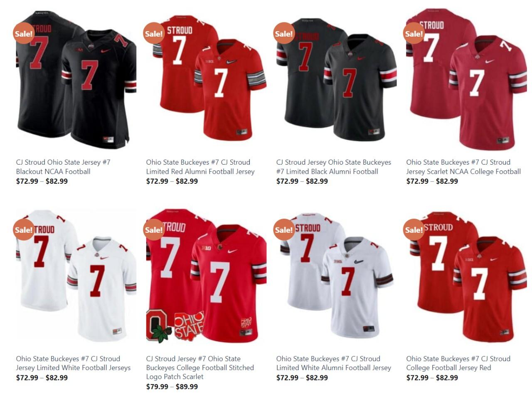
Task: Click Sale badge on Scarlet NCAA College jersey
Action: click(414, 33)
